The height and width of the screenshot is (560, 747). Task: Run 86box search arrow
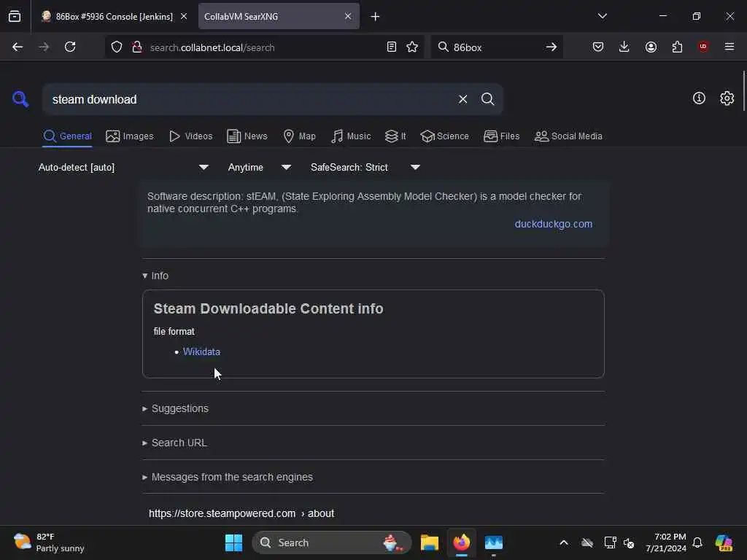[x=551, y=47]
